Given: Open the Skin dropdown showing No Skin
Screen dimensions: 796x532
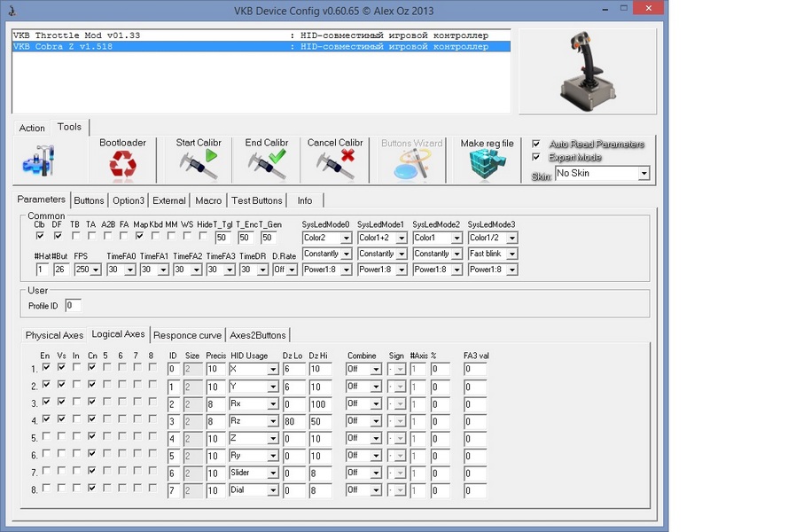Looking at the screenshot, I should tap(602, 173).
